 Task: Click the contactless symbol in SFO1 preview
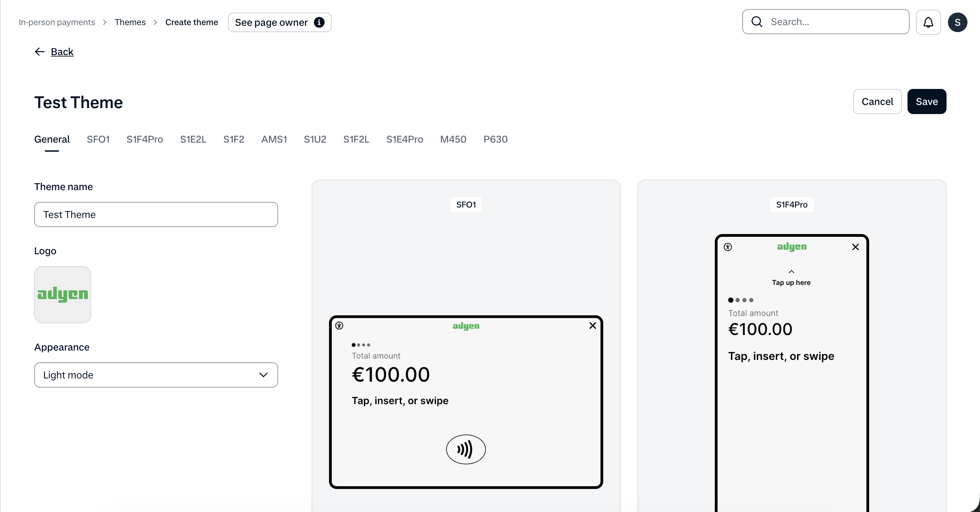pyautogui.click(x=466, y=449)
